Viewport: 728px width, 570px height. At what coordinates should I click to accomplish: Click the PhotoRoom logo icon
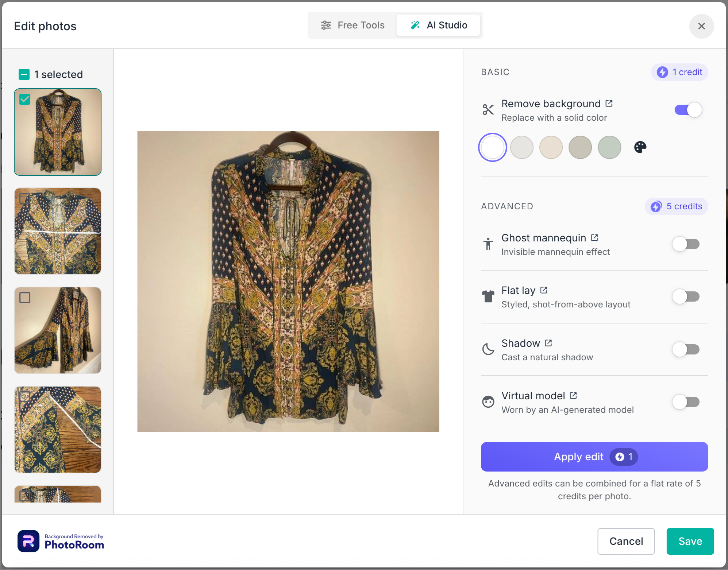pyautogui.click(x=28, y=541)
